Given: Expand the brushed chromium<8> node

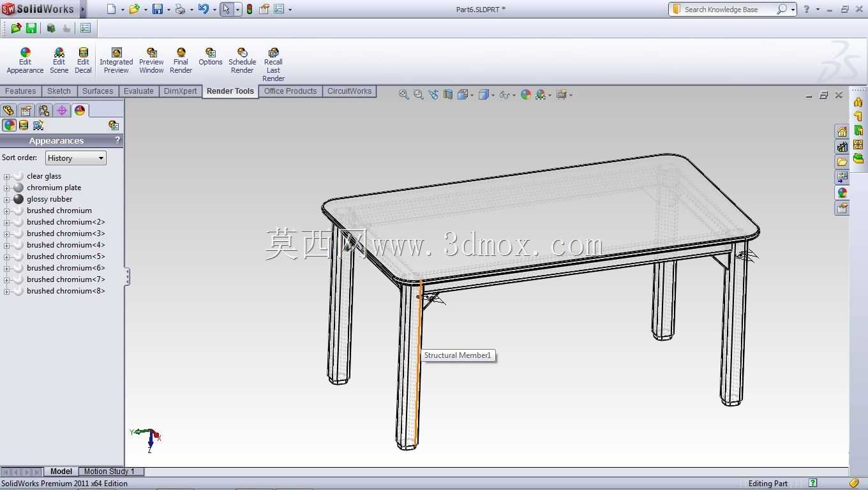Looking at the screenshot, I should (x=6, y=292).
